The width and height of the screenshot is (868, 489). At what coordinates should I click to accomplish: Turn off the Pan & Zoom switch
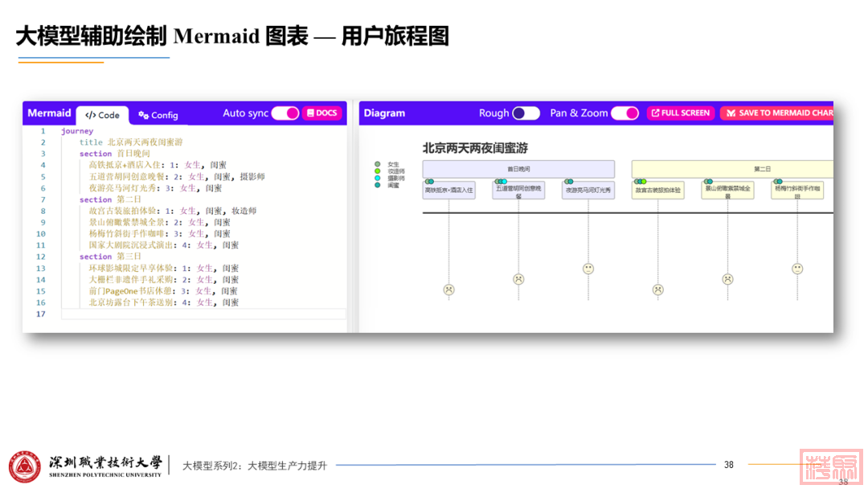click(624, 113)
